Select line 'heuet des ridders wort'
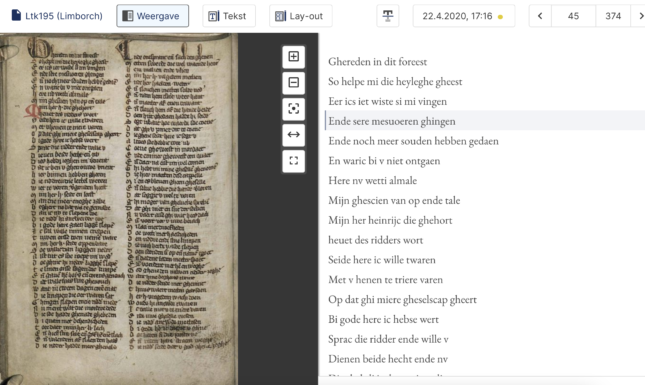 (375, 240)
